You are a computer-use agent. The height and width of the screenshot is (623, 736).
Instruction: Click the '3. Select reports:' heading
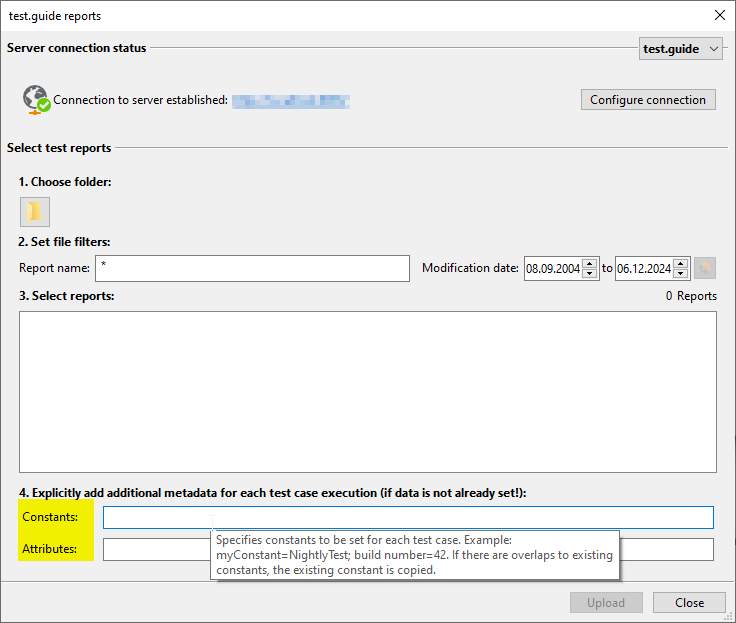66,296
